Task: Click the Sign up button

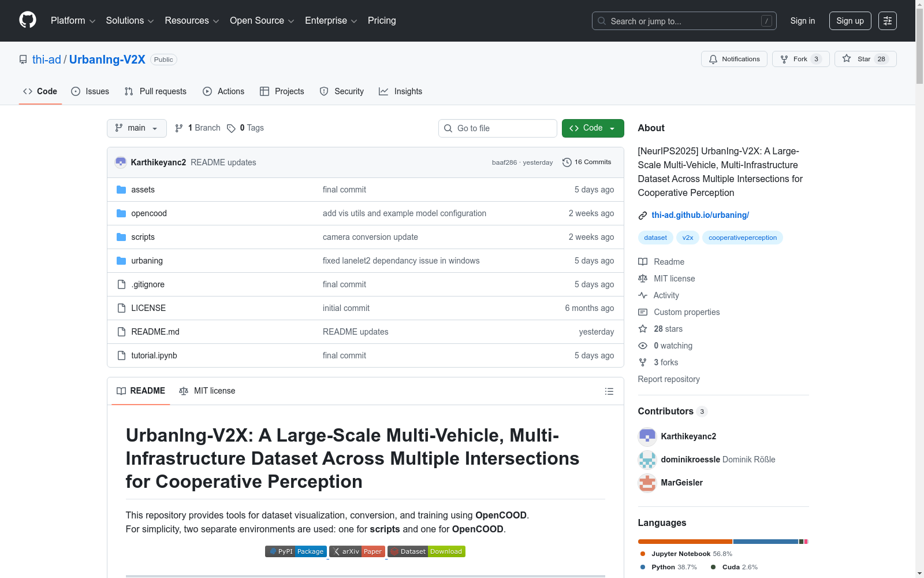Action: coord(850,21)
